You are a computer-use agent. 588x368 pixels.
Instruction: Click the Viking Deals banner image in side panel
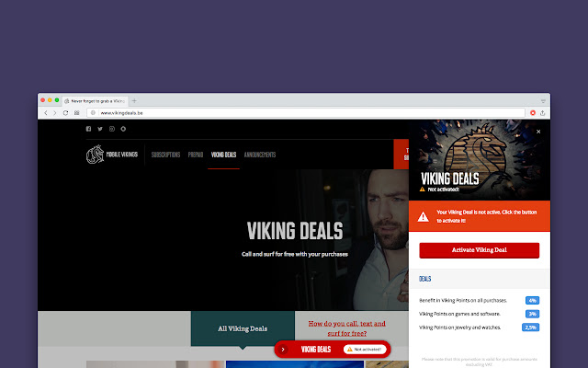480,160
